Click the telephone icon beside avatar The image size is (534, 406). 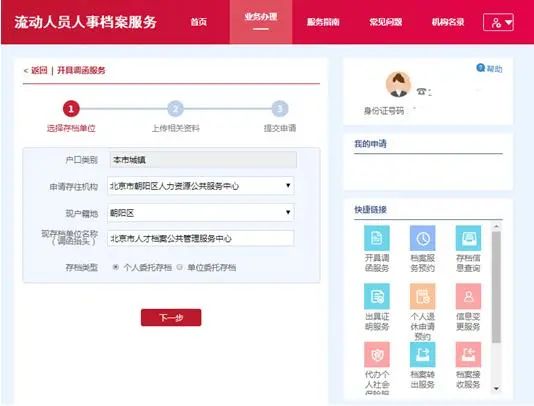pyautogui.click(x=421, y=91)
